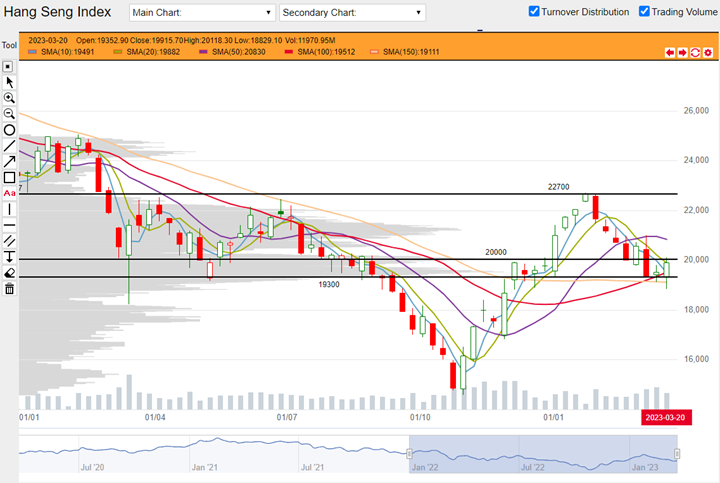Open the Secondary Chart dropdown
Screen dimensions: 720x483
tap(352, 12)
